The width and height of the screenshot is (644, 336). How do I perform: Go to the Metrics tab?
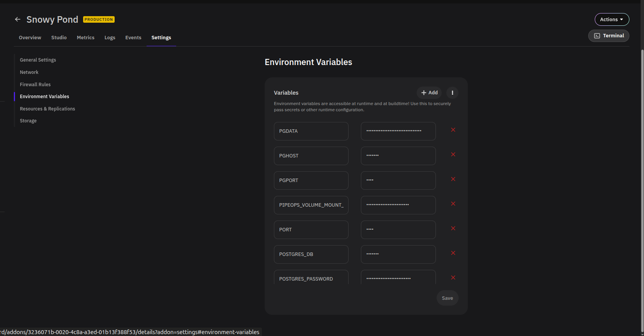point(85,37)
